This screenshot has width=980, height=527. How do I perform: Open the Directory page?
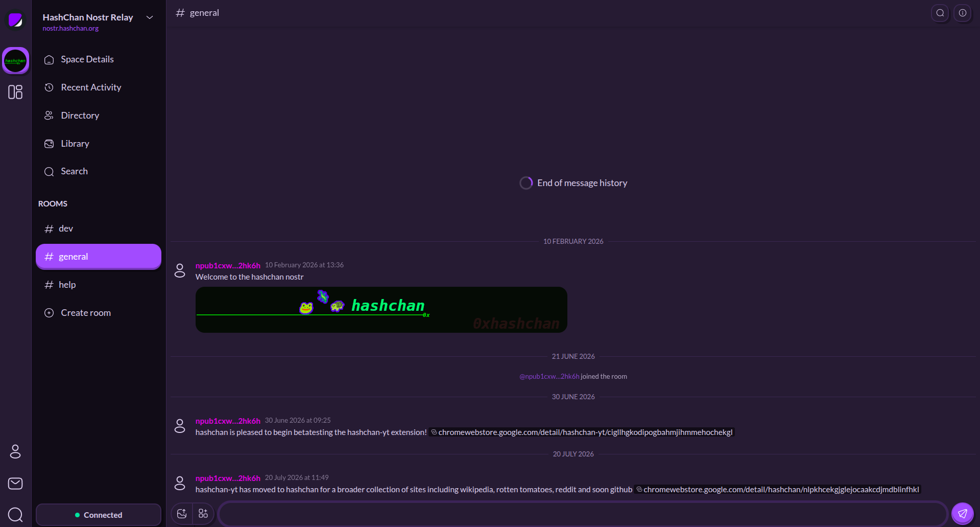pos(99,116)
